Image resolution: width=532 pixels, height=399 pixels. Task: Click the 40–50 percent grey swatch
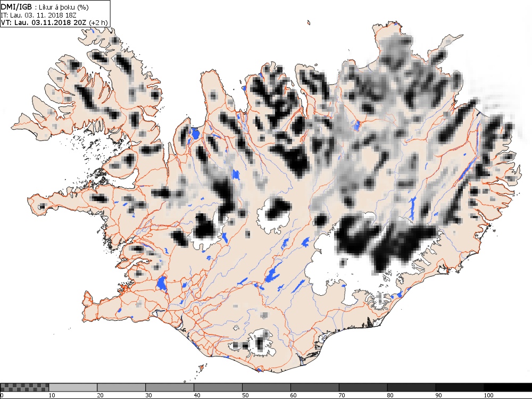(218, 387)
